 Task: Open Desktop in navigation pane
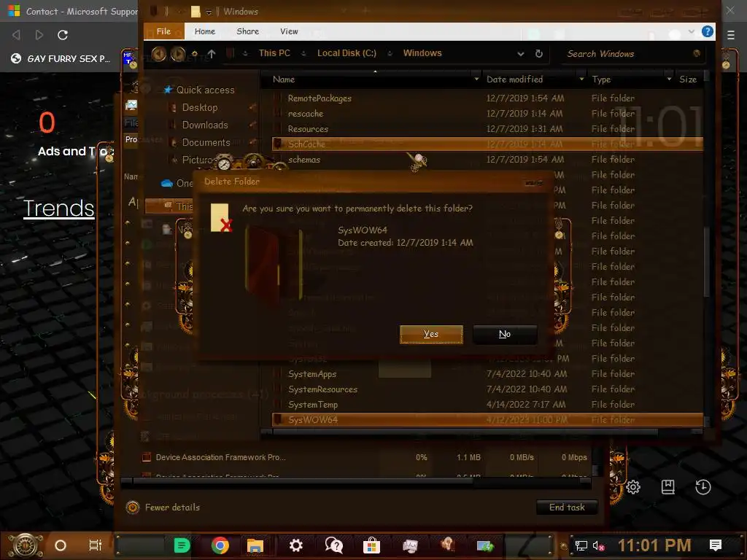point(200,108)
